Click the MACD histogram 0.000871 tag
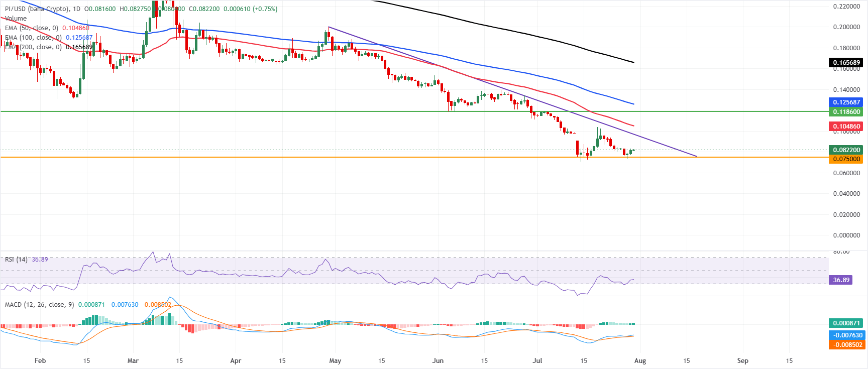 click(x=846, y=323)
